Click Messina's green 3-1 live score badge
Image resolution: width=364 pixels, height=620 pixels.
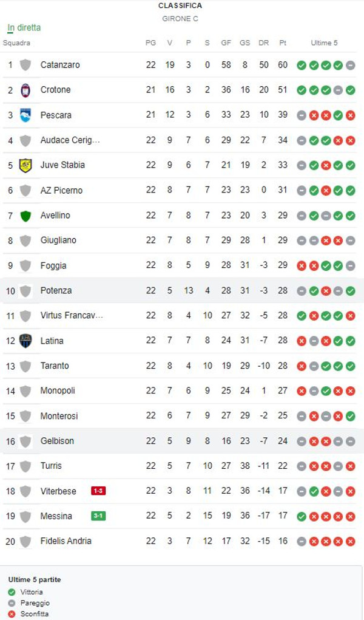[x=98, y=516]
